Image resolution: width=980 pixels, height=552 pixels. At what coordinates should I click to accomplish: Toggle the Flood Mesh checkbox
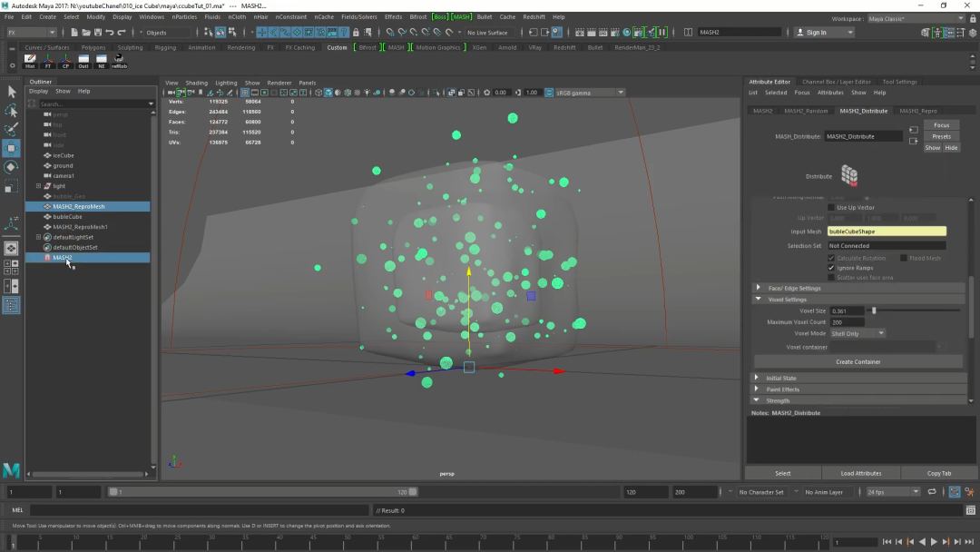pos(904,258)
